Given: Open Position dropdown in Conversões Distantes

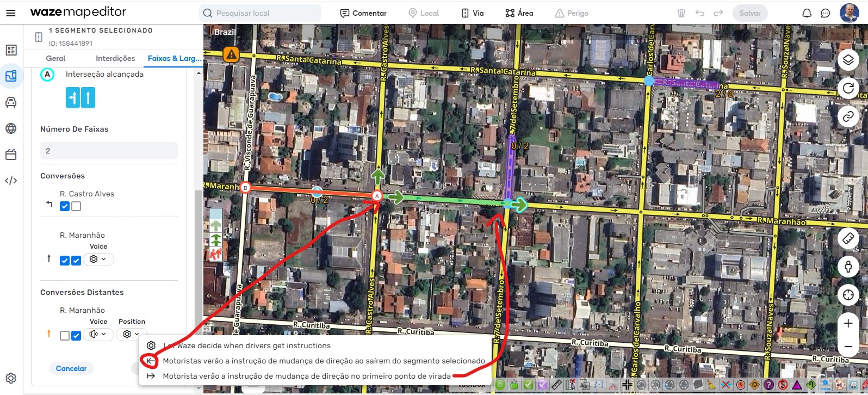Looking at the screenshot, I should coord(131,334).
